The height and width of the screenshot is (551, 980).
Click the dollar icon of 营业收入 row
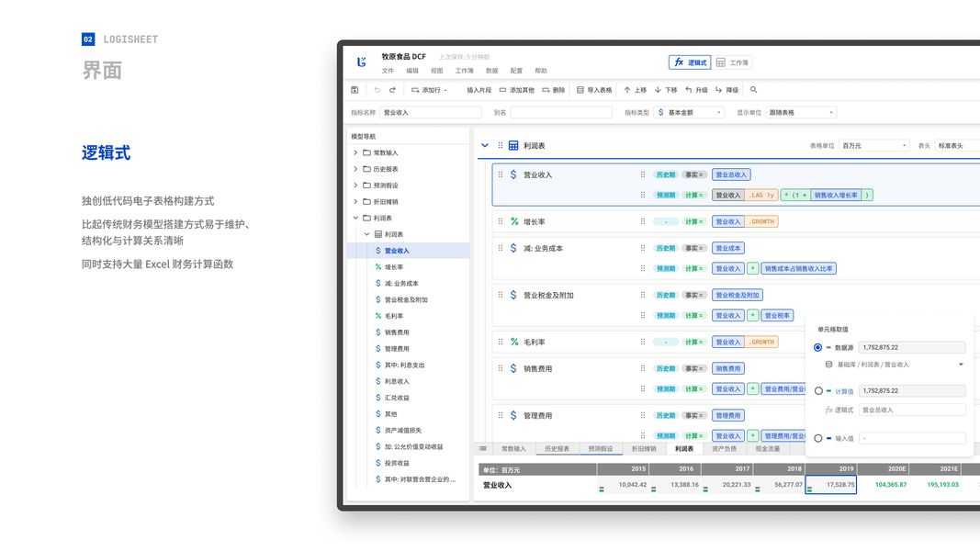[513, 174]
